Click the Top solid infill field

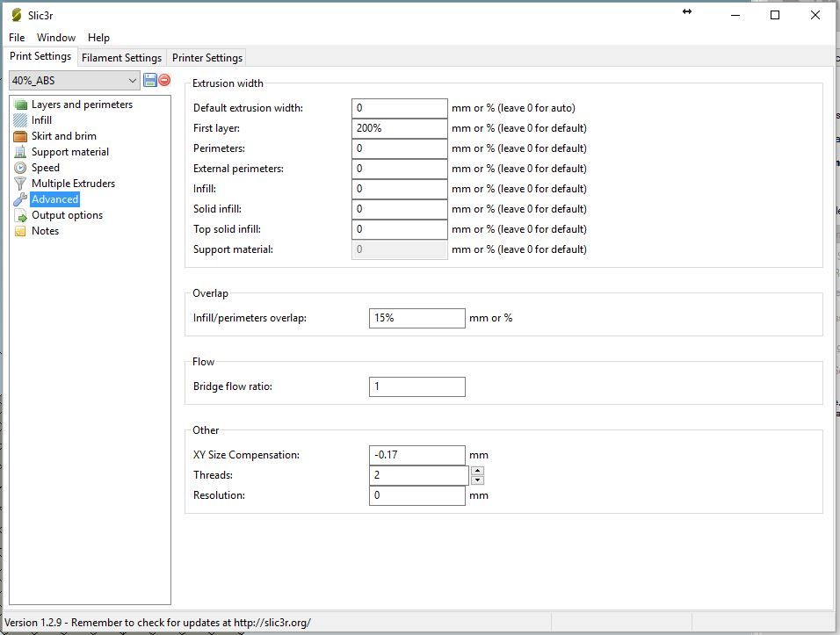tap(400, 229)
